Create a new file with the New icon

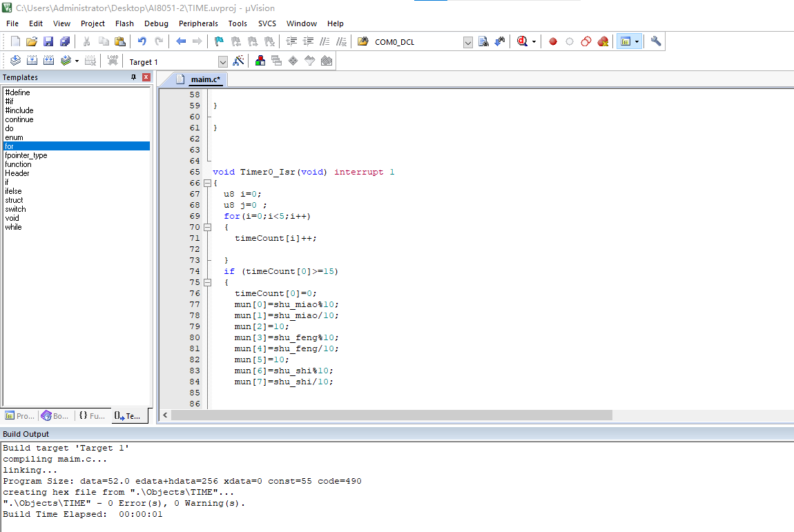(x=15, y=41)
